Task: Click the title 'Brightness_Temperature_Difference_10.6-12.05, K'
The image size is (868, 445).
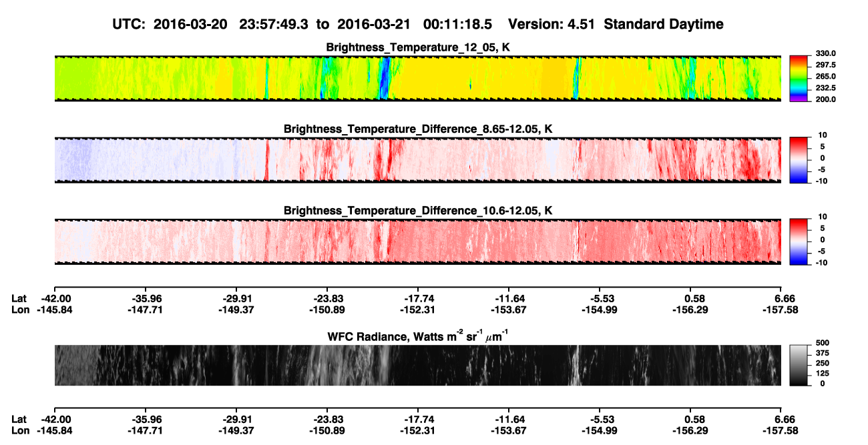Action: [x=418, y=211]
